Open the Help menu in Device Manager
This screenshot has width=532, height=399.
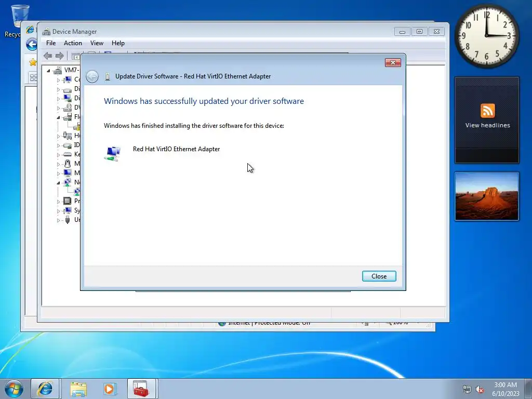click(x=118, y=43)
